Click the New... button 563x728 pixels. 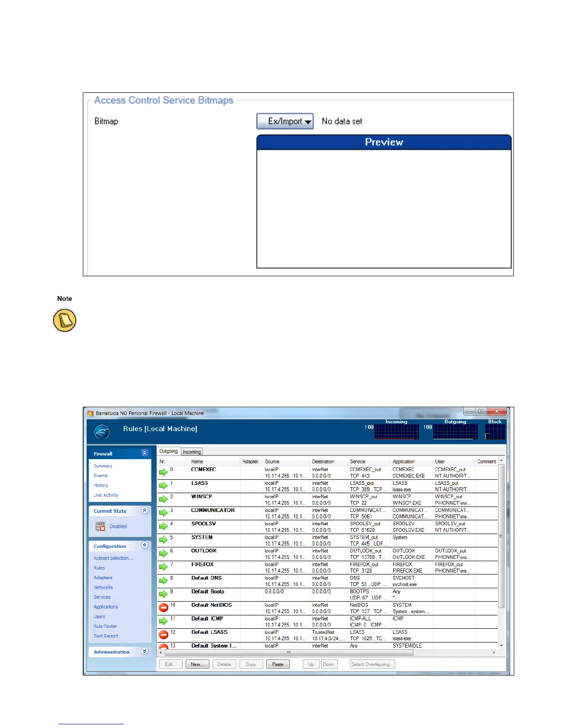pyautogui.click(x=198, y=664)
